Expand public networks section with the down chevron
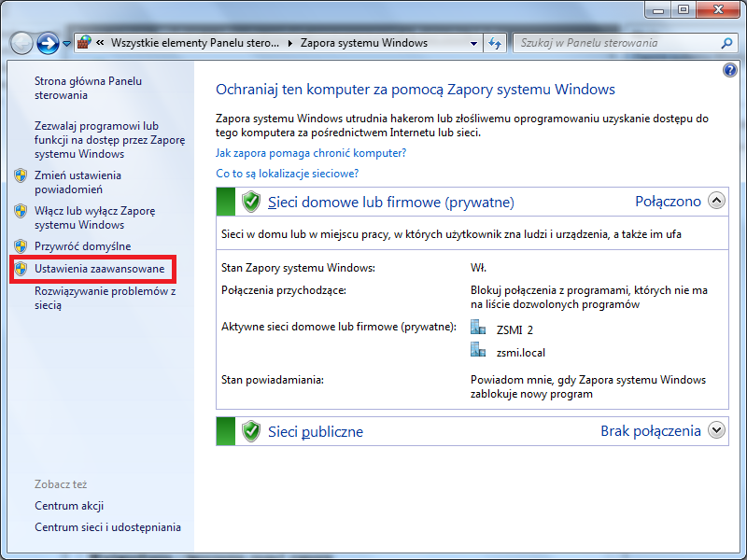This screenshot has height=560, width=747. (x=716, y=430)
